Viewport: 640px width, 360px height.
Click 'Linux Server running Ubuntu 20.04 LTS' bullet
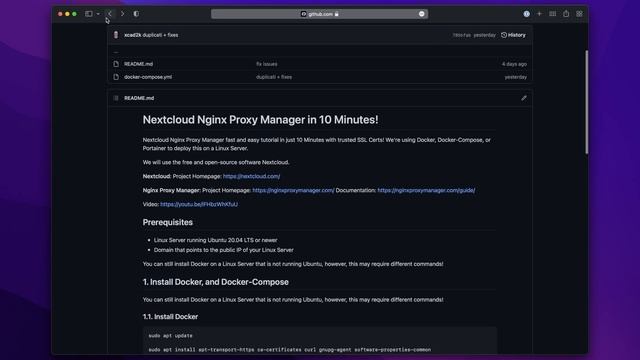(216, 240)
